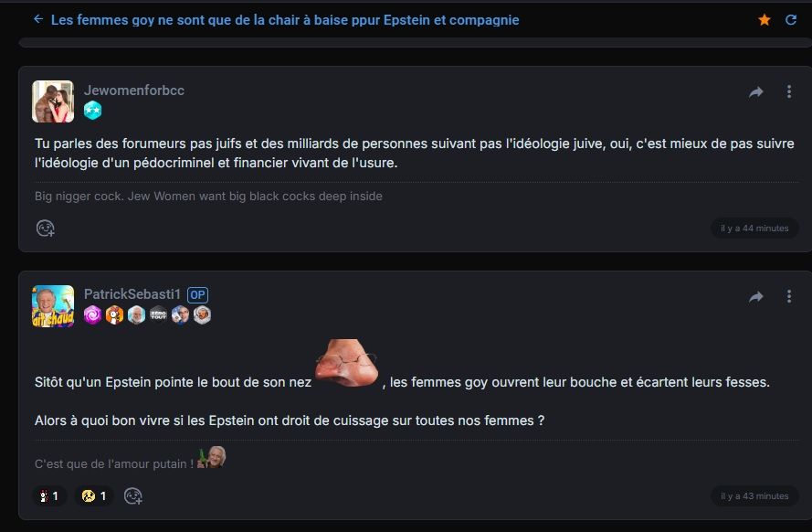Image resolution: width=812 pixels, height=532 pixels.
Task: Add a reaction to PatrickSebasti1's post
Action: [133, 495]
